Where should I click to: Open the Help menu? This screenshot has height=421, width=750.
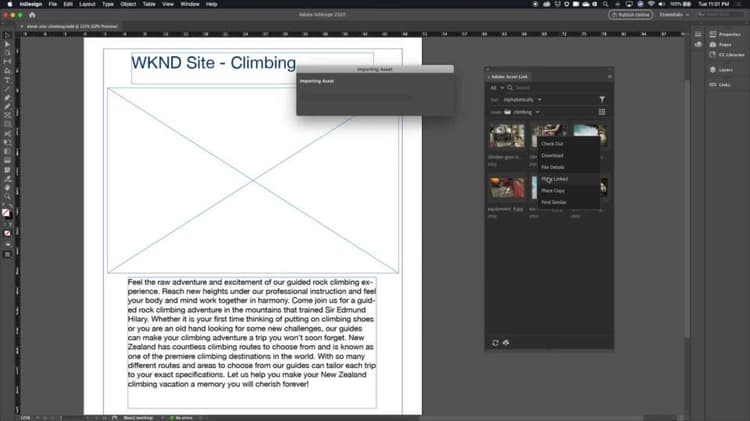211,4
